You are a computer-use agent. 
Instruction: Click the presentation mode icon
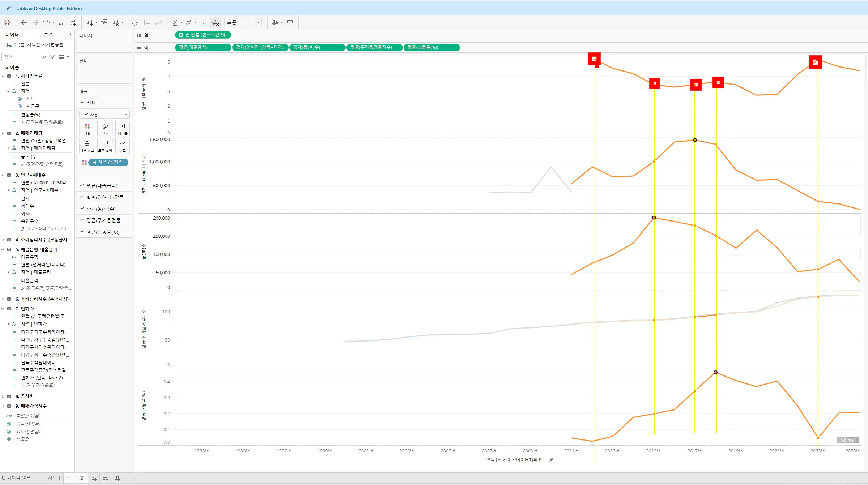[290, 22]
